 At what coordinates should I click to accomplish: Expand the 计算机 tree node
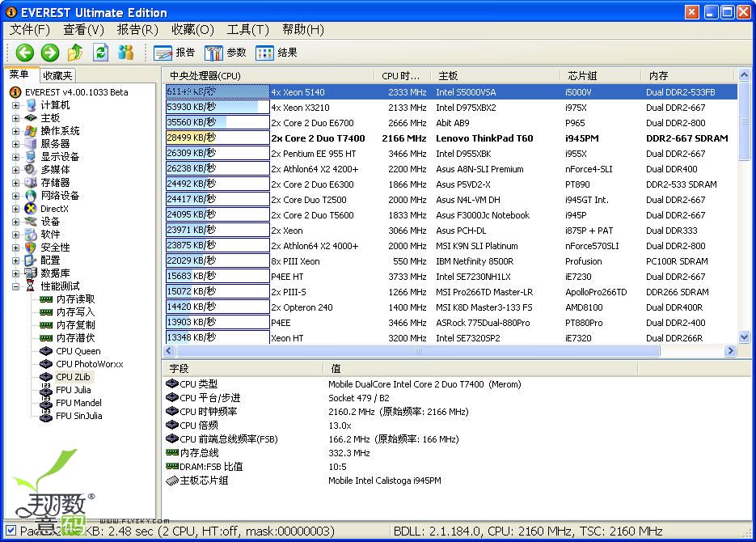click(16, 105)
